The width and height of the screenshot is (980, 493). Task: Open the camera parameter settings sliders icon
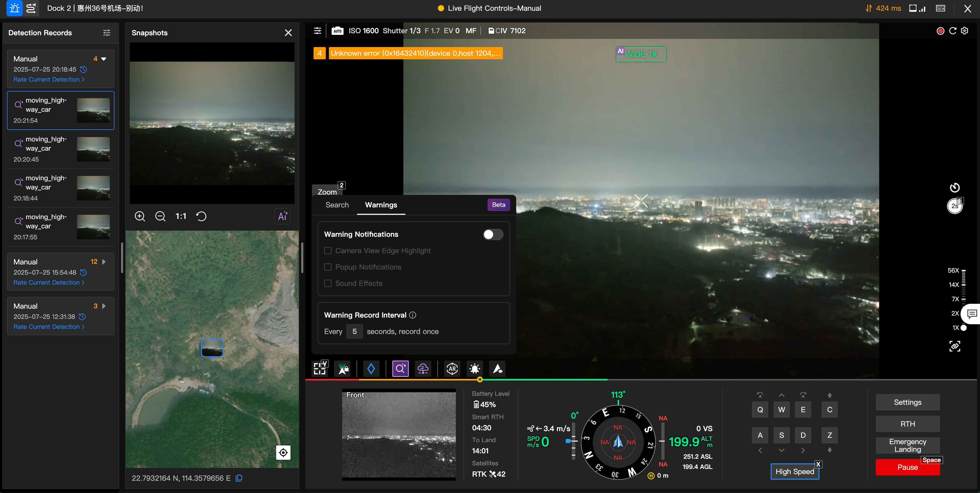click(318, 31)
